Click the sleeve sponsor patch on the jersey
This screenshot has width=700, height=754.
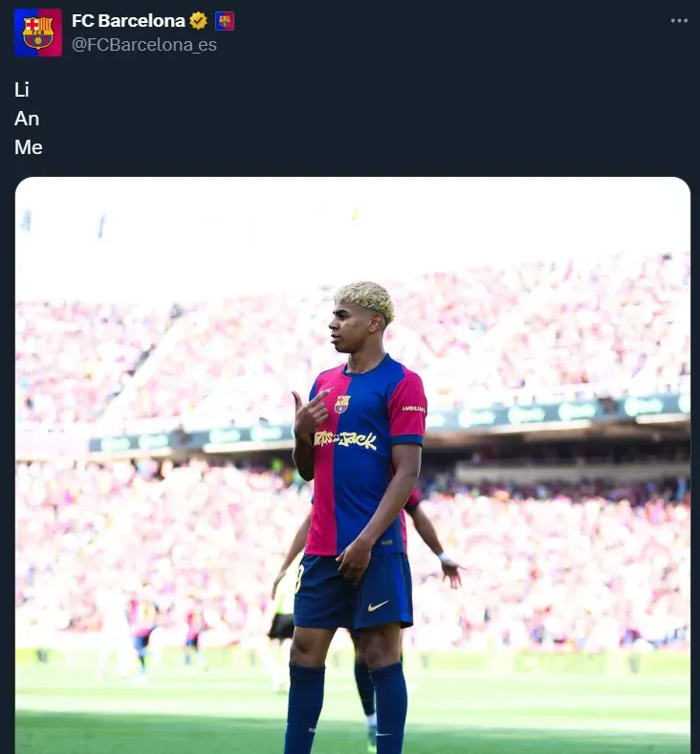click(413, 409)
